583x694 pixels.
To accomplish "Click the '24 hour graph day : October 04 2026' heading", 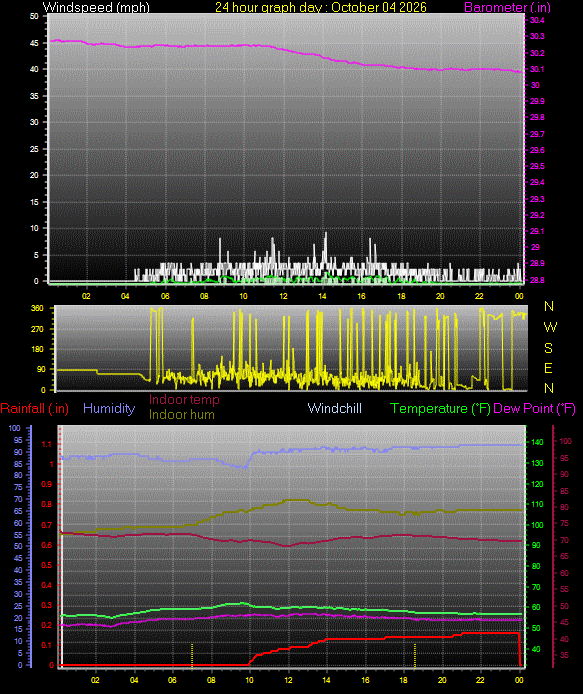I will click(321, 8).
